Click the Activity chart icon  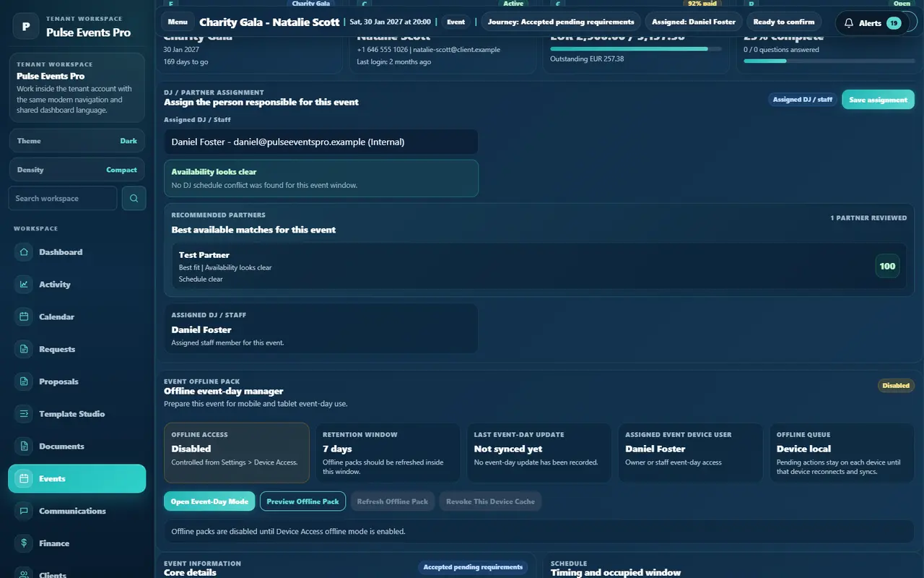[x=24, y=285]
